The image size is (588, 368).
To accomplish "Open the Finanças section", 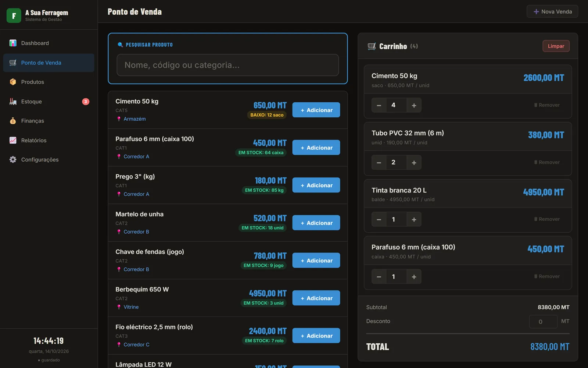I will (49, 121).
